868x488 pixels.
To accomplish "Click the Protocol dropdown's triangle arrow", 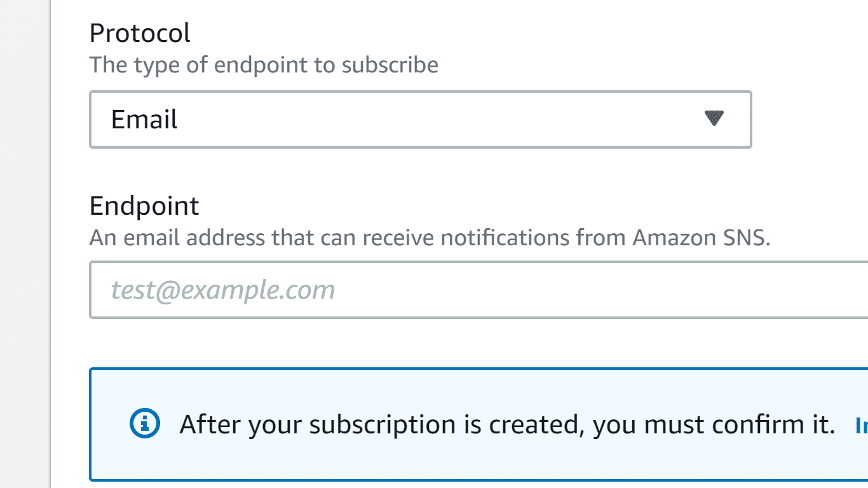I will [714, 119].
